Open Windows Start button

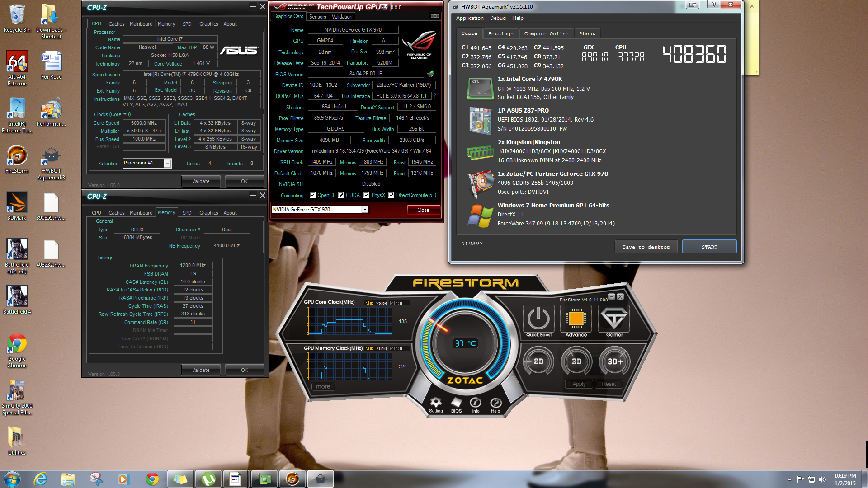coord(12,479)
